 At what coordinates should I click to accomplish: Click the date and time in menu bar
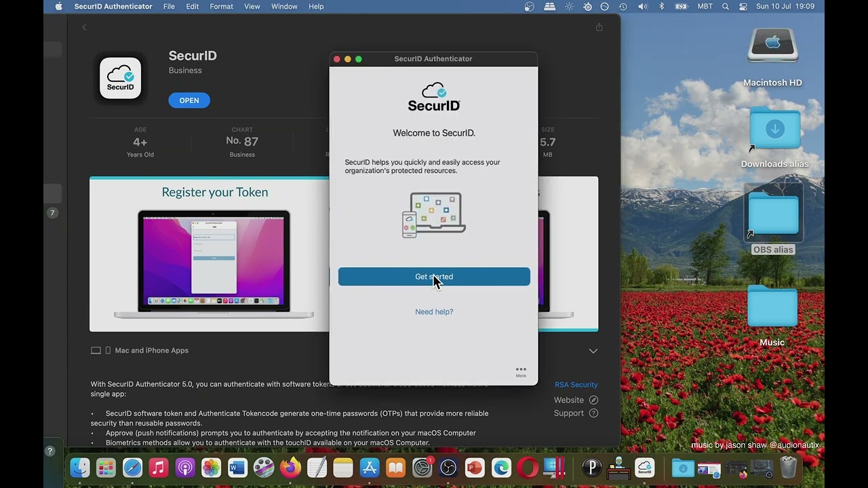click(x=785, y=6)
